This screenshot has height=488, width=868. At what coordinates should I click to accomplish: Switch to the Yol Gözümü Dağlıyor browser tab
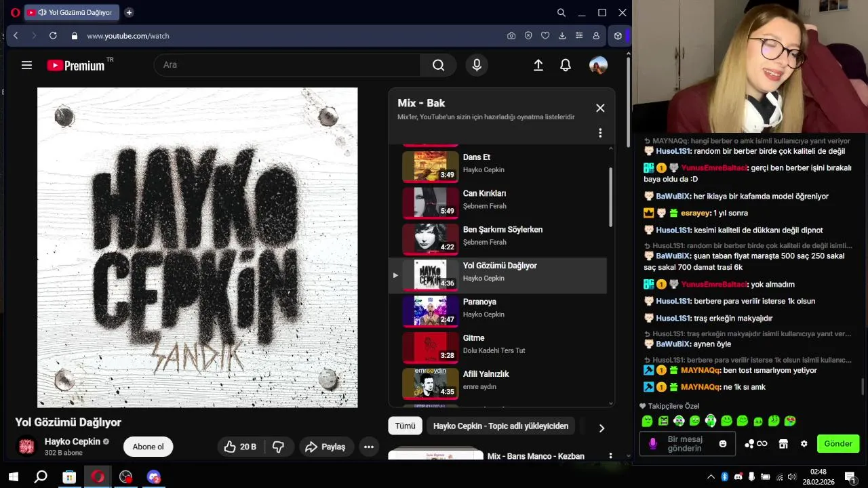[x=71, y=12]
